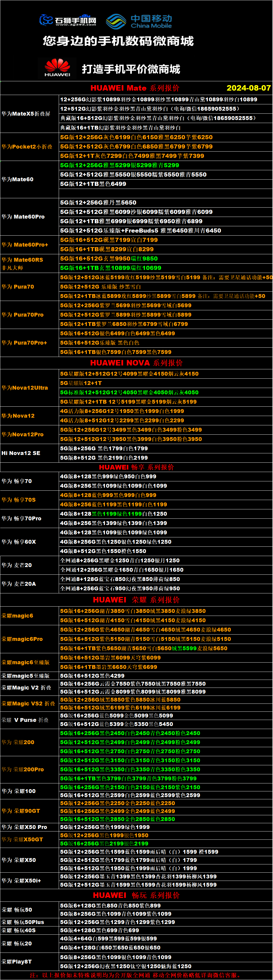Select the 荣耀magic5至臻版 model cell
This screenshot has height=980, width=273.
click(x=30, y=676)
